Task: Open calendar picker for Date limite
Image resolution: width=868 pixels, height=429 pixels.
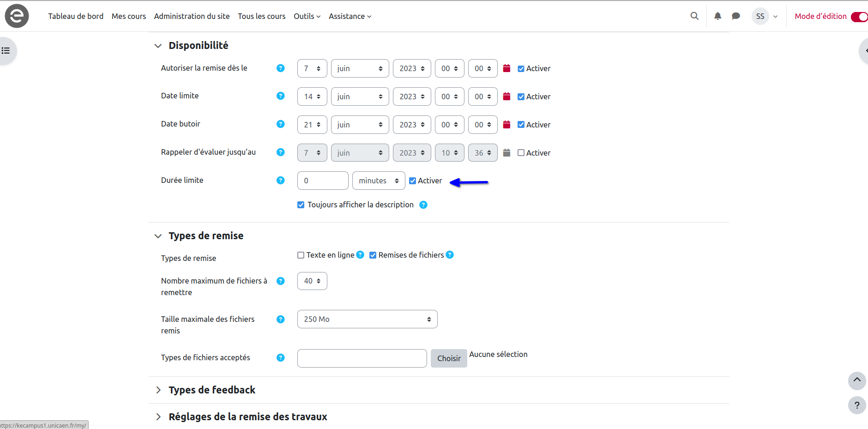Action: pos(506,97)
